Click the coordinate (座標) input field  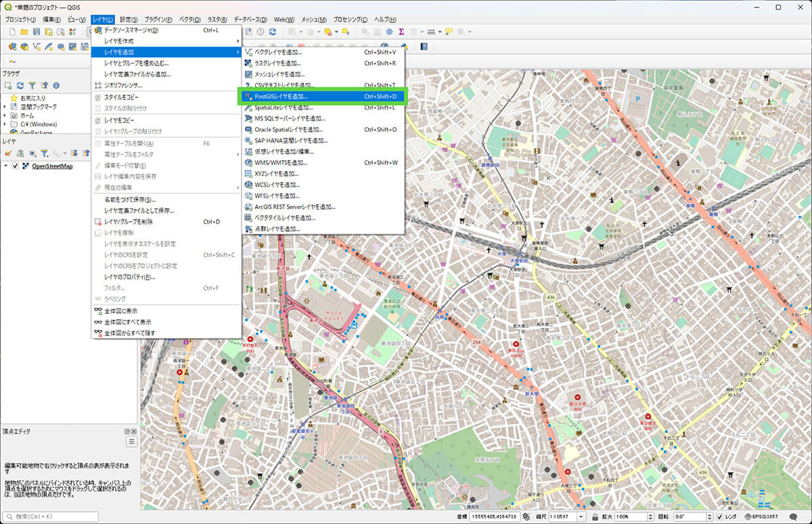[x=494, y=517]
